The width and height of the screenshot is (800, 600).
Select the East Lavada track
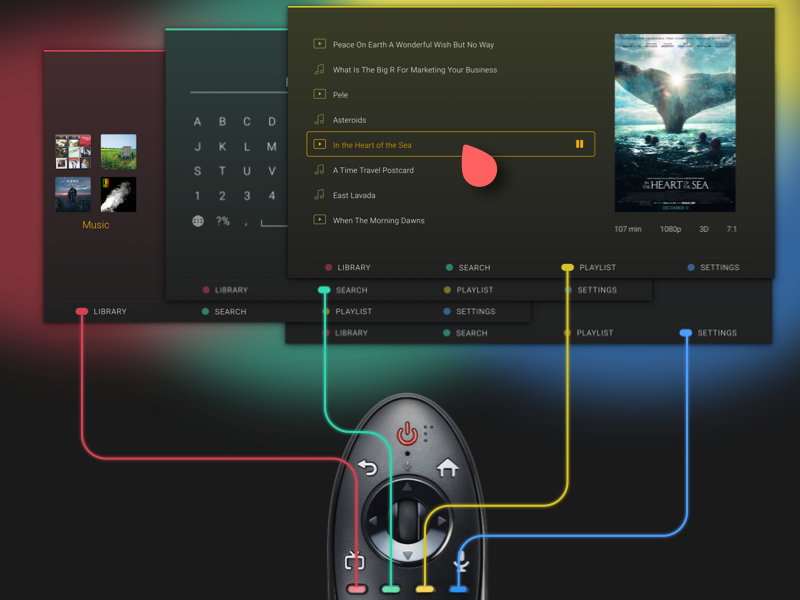353,195
